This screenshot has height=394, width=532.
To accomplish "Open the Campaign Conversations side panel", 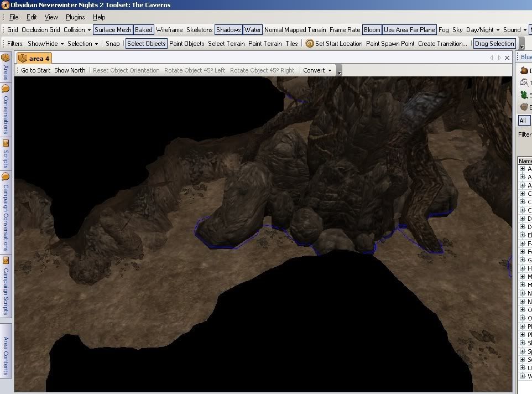I will pos(6,211).
